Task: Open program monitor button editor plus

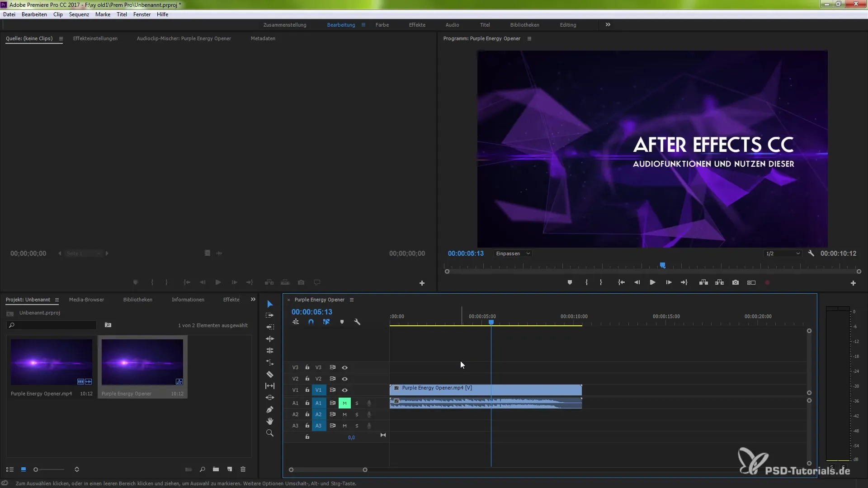Action: coord(853,283)
